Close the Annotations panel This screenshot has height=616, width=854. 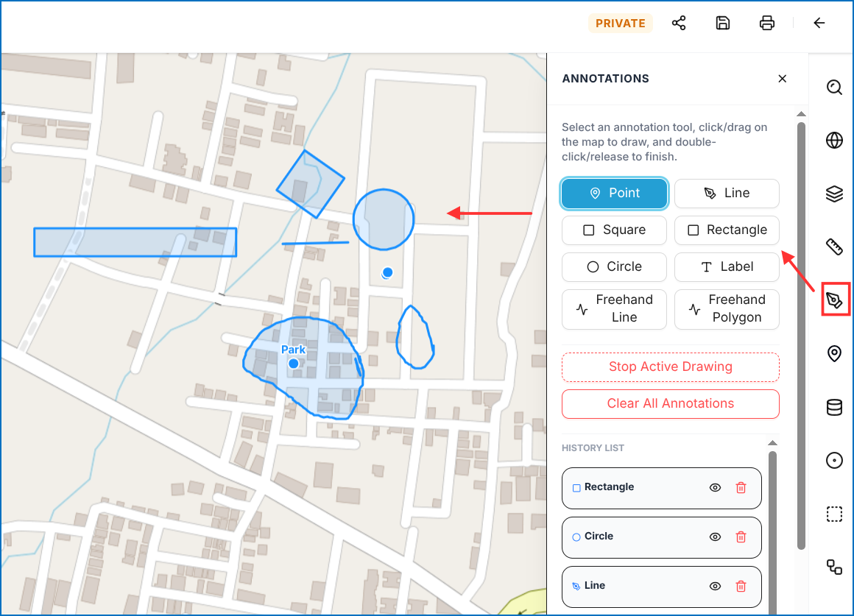pyautogui.click(x=782, y=79)
